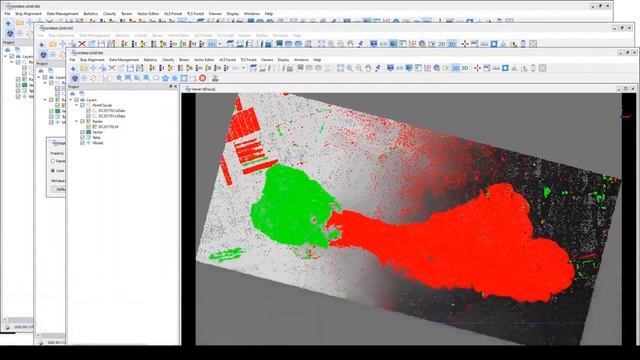Collapse the Layers node in middle window tree
Viewport: 640px width, 360px height.
pyautogui.click(x=39, y=78)
